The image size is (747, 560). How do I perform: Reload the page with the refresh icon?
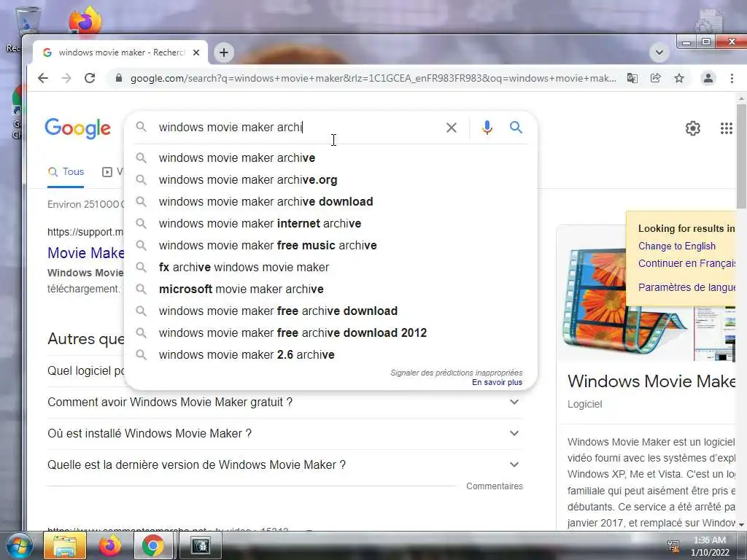click(x=90, y=78)
